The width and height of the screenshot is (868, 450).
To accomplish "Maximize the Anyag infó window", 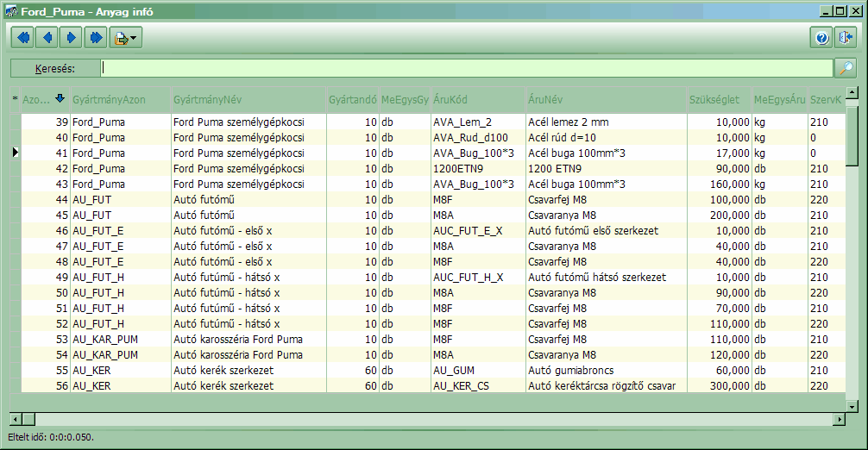I will [x=840, y=11].
